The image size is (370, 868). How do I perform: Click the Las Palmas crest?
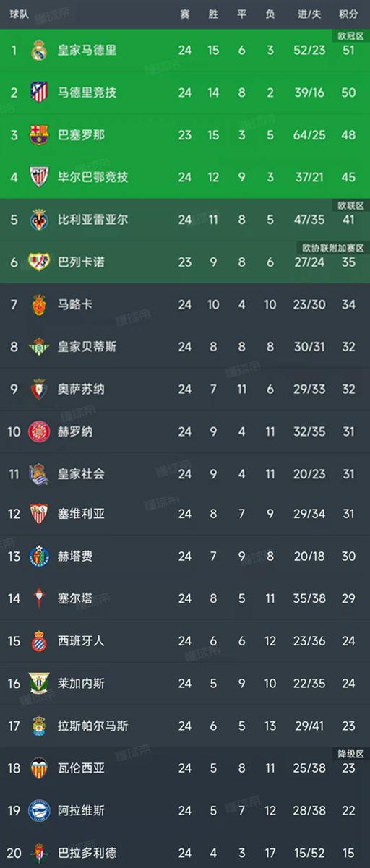[38, 726]
